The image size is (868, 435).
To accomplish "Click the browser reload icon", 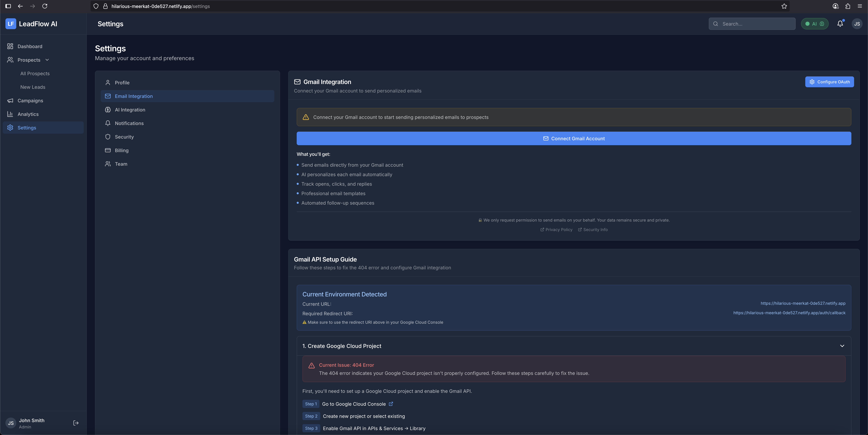I will pos(45,6).
